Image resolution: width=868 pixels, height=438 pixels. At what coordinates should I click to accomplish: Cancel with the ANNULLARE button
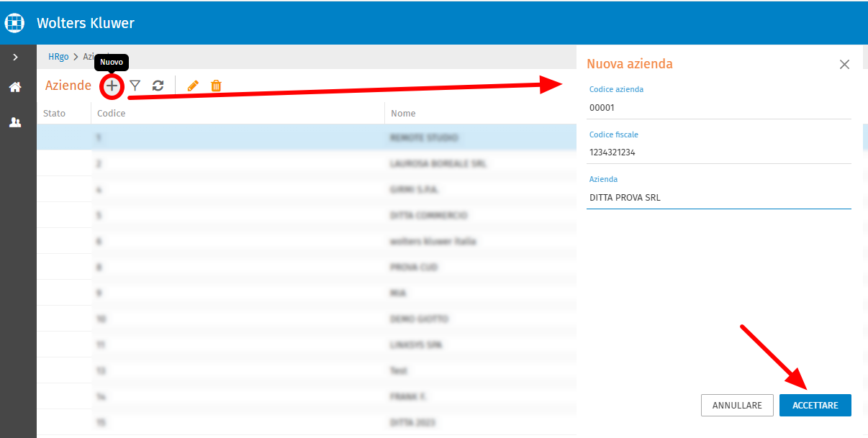[737, 405]
